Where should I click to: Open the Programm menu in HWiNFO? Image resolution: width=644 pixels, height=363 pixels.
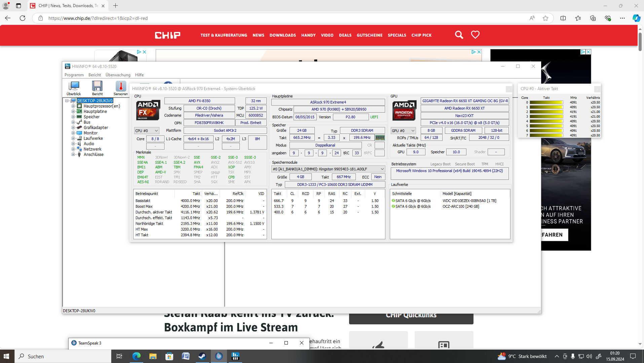click(74, 75)
